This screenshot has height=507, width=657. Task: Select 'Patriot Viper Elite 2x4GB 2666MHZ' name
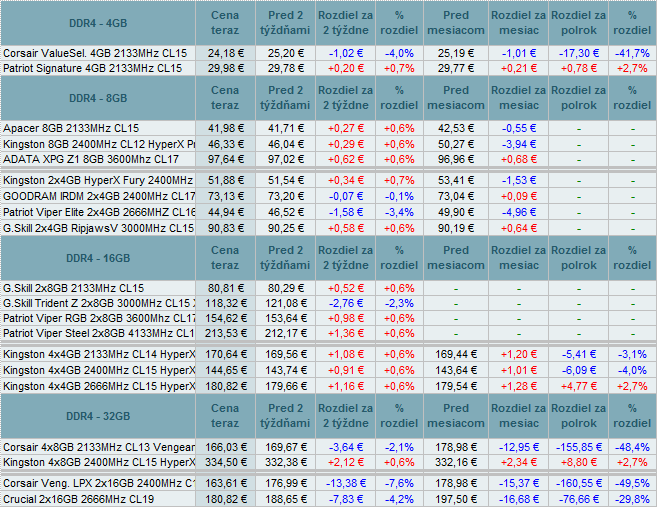coord(99,212)
